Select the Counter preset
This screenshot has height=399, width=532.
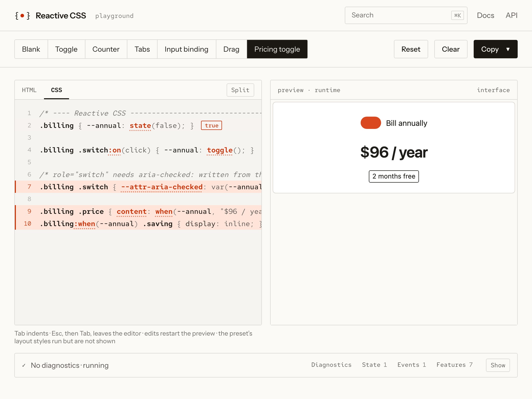[106, 49]
